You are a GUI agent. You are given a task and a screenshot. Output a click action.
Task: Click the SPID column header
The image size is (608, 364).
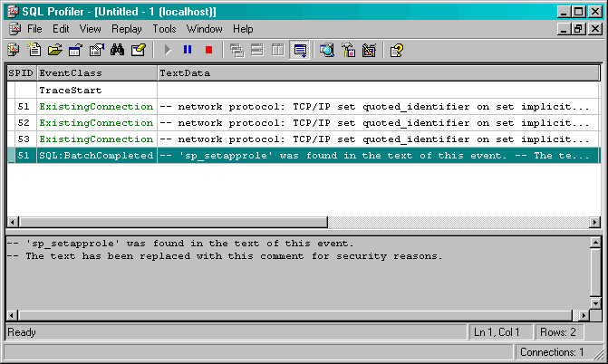click(22, 72)
